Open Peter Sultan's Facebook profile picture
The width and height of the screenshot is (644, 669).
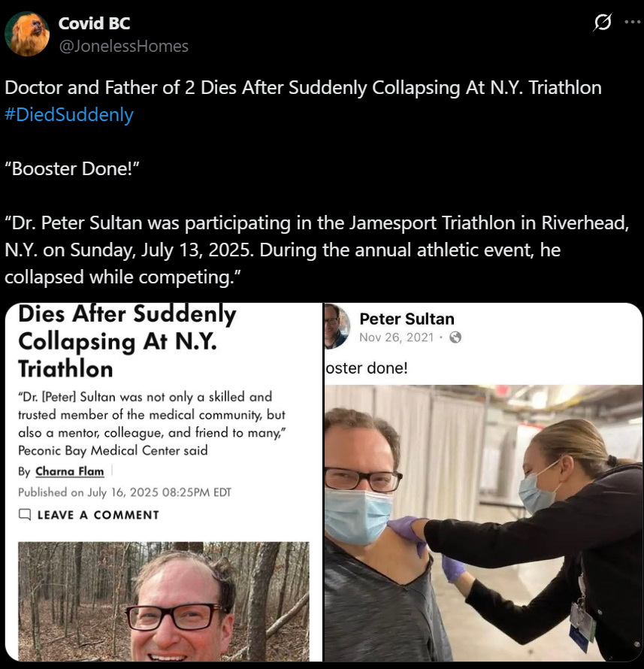[337, 326]
